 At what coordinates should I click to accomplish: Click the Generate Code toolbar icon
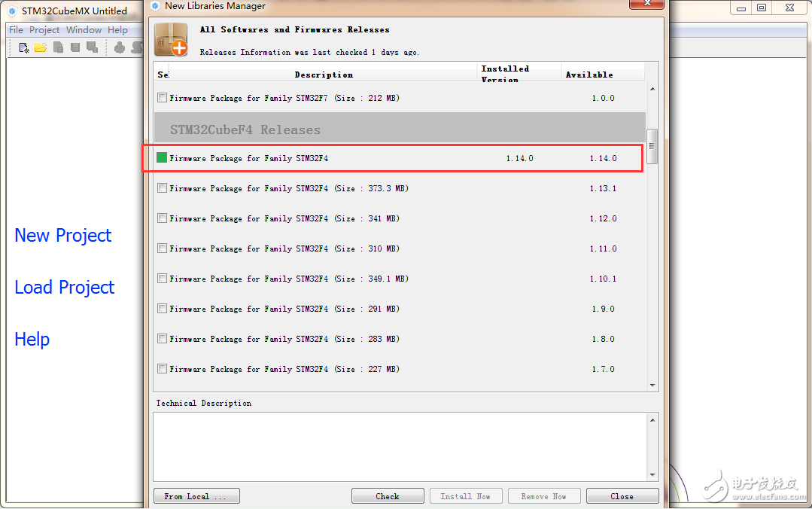[120, 47]
